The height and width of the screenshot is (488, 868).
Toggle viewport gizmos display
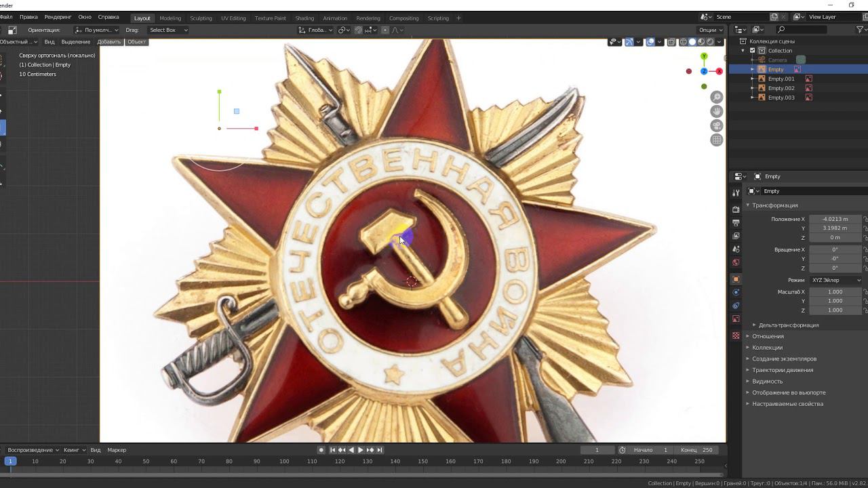pos(629,42)
